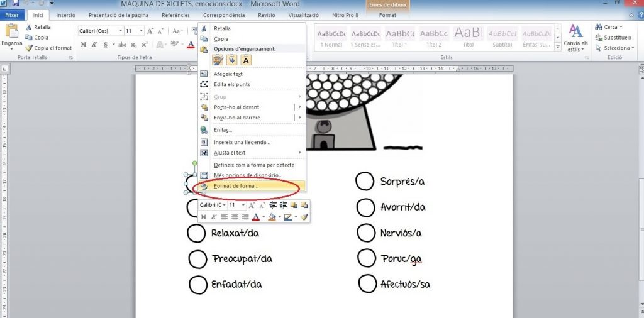644x318 pixels.
Task: Choose the text-only paste option icon
Action: (x=247, y=60)
